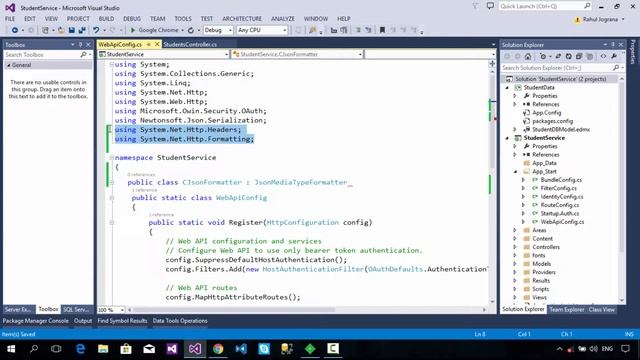Click the Open File toolbar icon

[61, 30]
